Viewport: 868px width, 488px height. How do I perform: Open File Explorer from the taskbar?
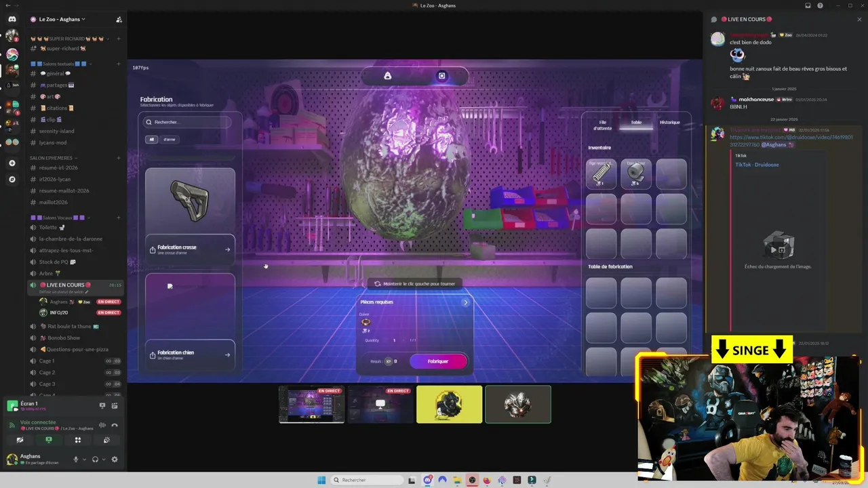click(457, 480)
